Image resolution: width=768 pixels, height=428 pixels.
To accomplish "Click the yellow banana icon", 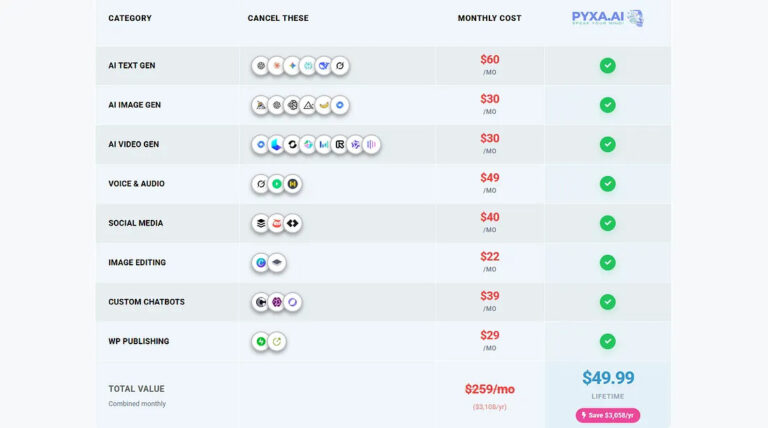I will (324, 105).
